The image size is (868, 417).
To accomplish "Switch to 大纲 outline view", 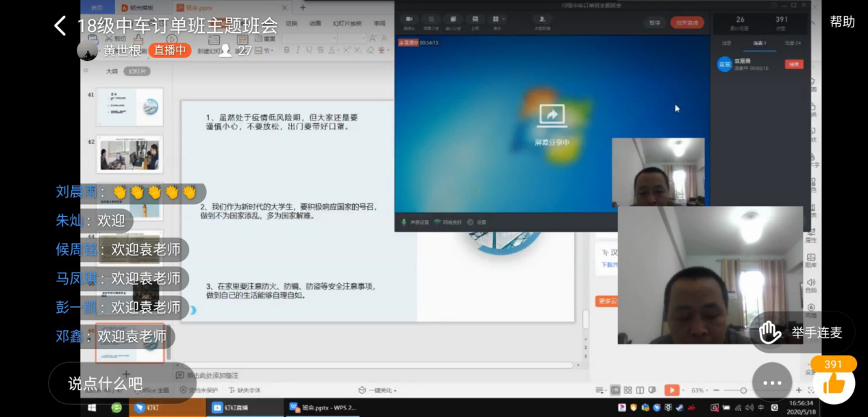I will pos(111,71).
